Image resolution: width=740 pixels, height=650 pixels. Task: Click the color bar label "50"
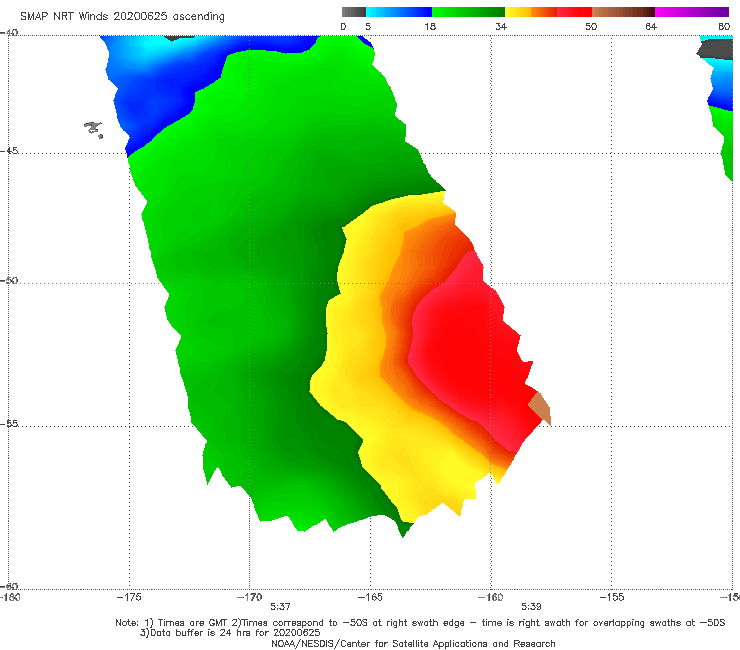point(591,26)
